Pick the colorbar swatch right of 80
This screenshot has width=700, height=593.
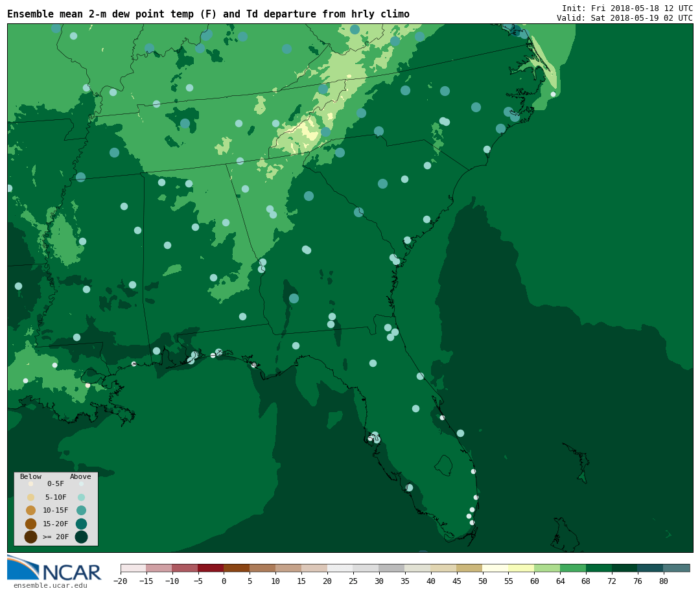[677, 568]
